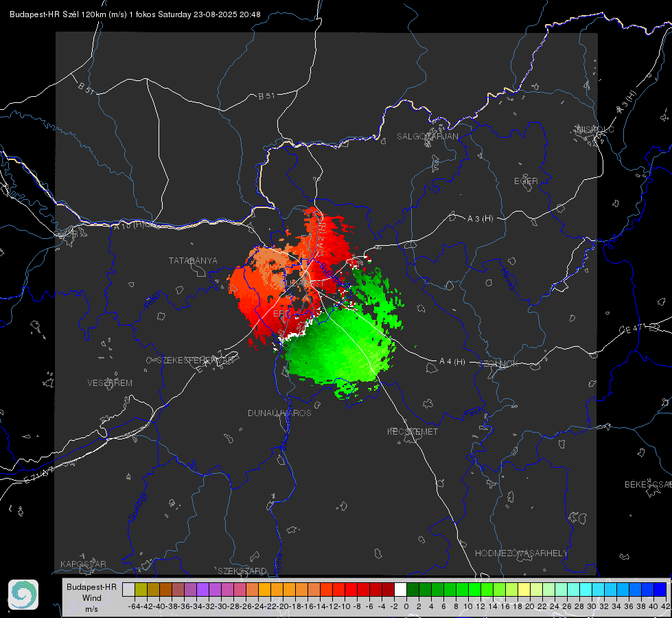Click the HÓDMEZŐVÁSÁRHELY city label
Screen dimensions: 672x618
[x=521, y=553]
